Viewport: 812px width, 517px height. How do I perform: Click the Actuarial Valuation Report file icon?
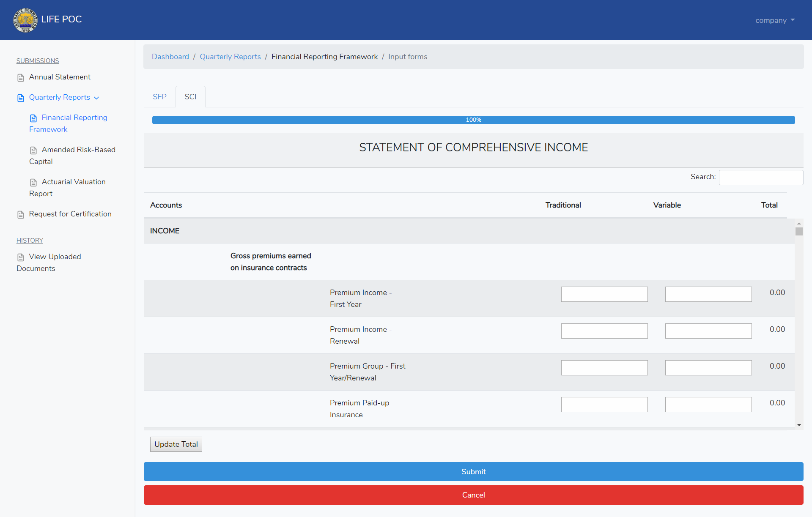pyautogui.click(x=33, y=183)
